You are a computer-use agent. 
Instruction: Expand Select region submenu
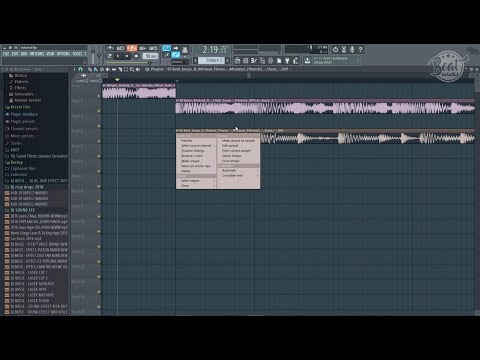(197, 180)
